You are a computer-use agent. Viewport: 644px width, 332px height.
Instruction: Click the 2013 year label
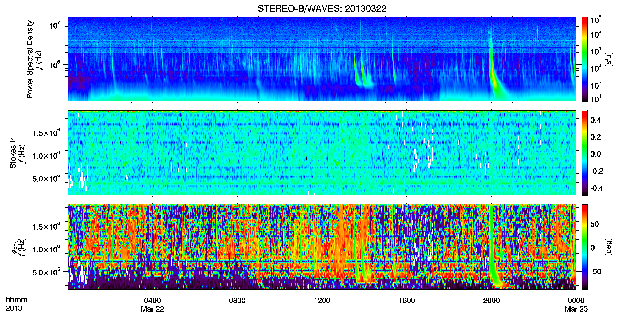(x=14, y=308)
